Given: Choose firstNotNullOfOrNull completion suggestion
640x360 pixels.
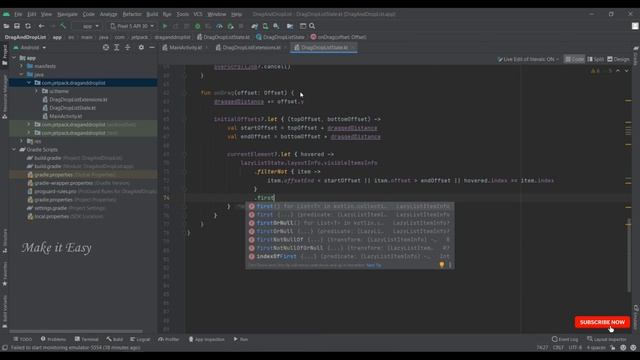Looking at the screenshot, I should (349, 248).
